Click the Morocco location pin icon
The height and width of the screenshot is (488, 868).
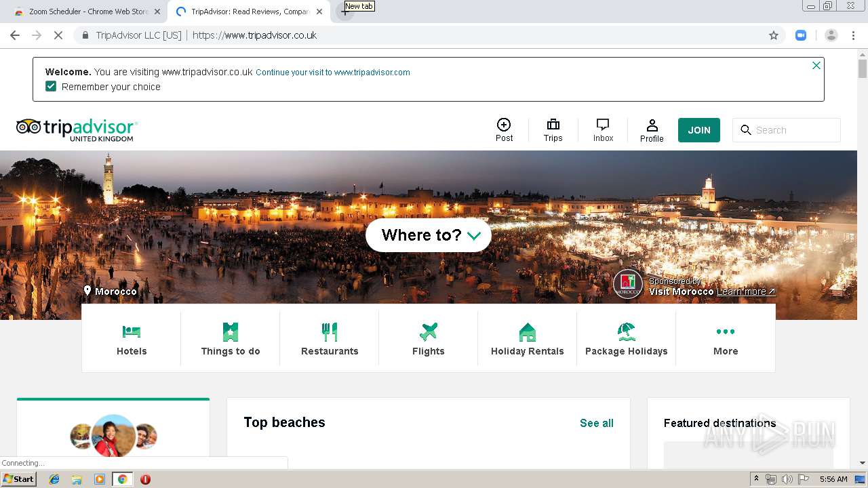coord(87,291)
